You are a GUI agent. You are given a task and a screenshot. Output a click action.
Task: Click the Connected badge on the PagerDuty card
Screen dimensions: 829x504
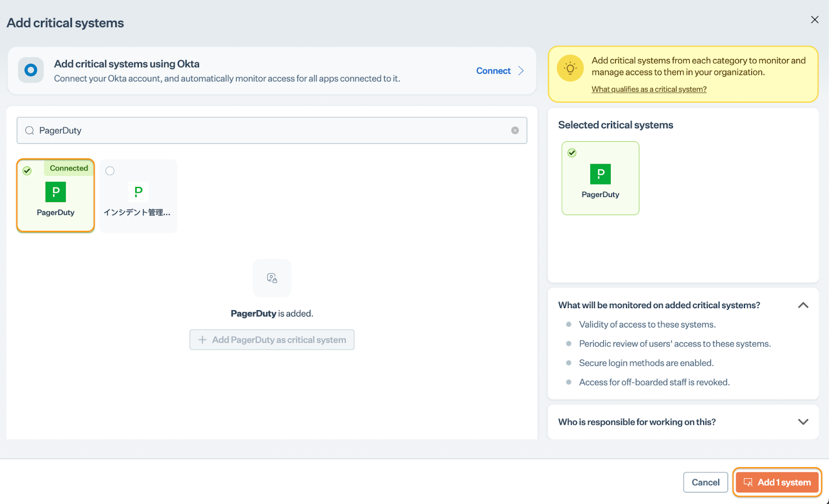69,168
